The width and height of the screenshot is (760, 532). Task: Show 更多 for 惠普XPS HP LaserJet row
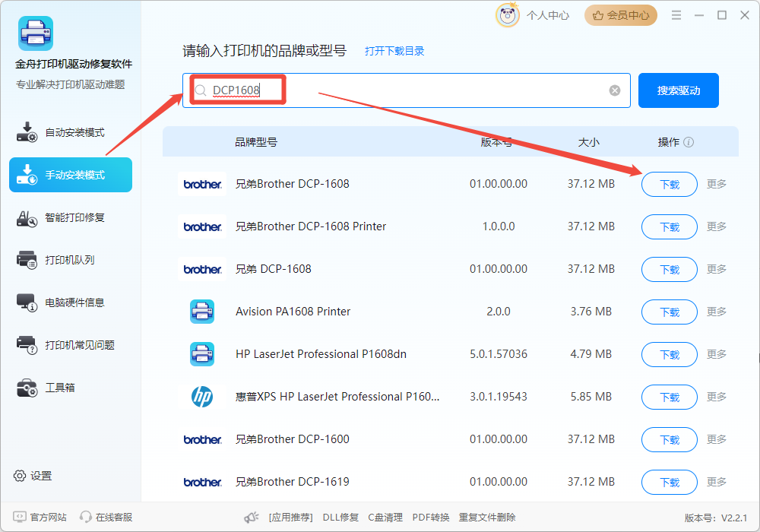pyautogui.click(x=717, y=397)
